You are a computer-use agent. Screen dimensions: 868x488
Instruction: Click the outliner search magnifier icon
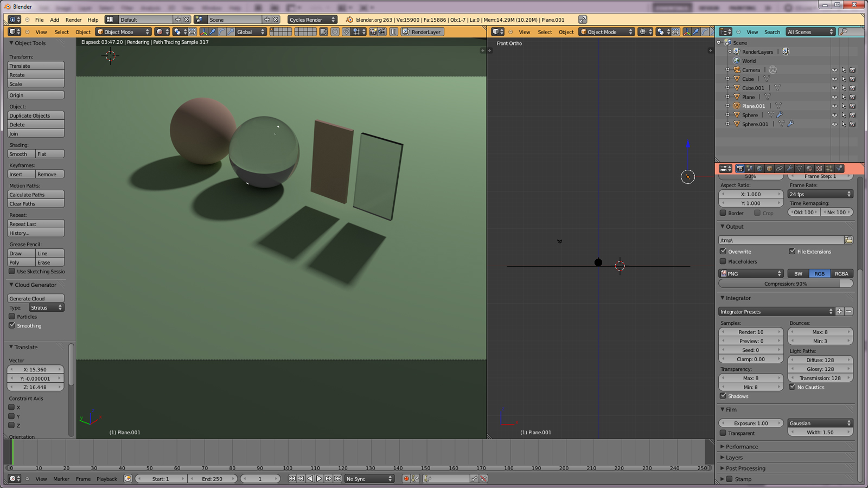click(x=844, y=32)
